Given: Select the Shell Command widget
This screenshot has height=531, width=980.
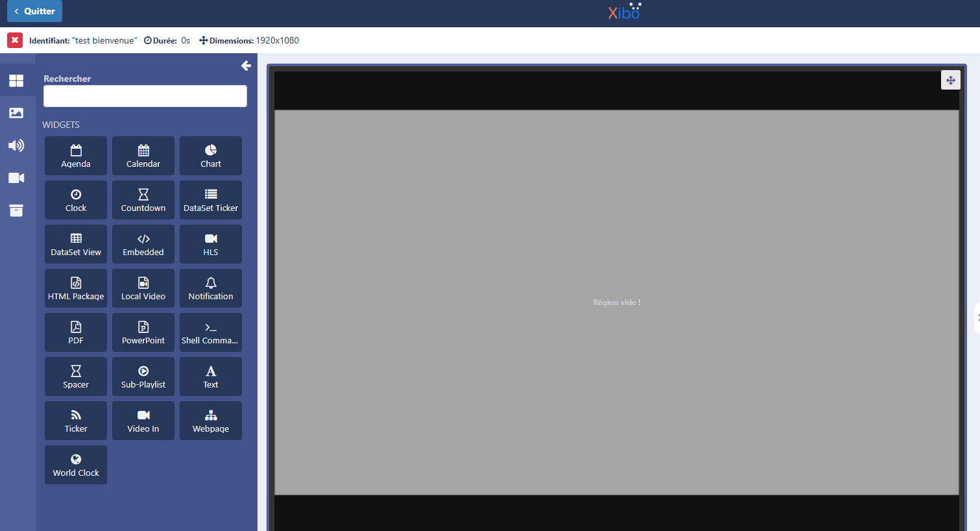Looking at the screenshot, I should (x=211, y=332).
